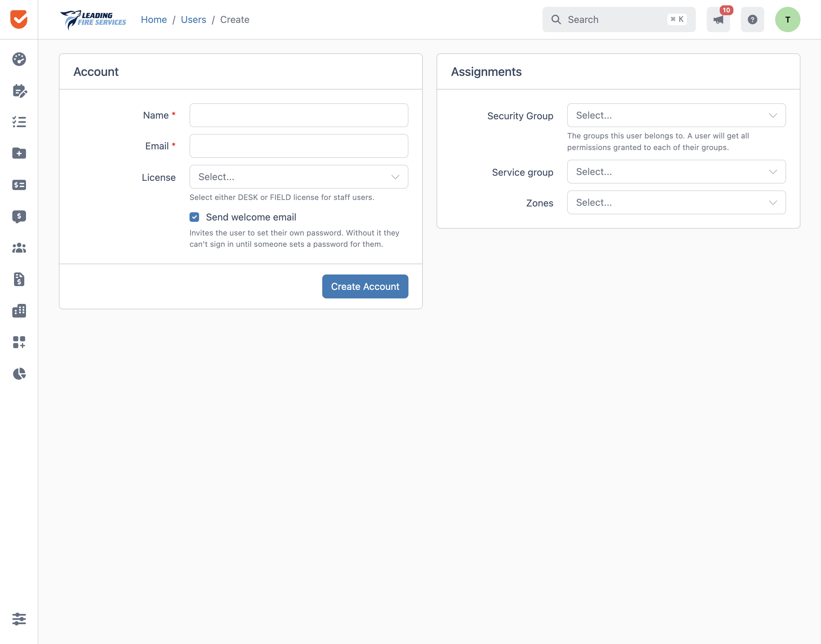Open the Security Group dropdown

(677, 116)
